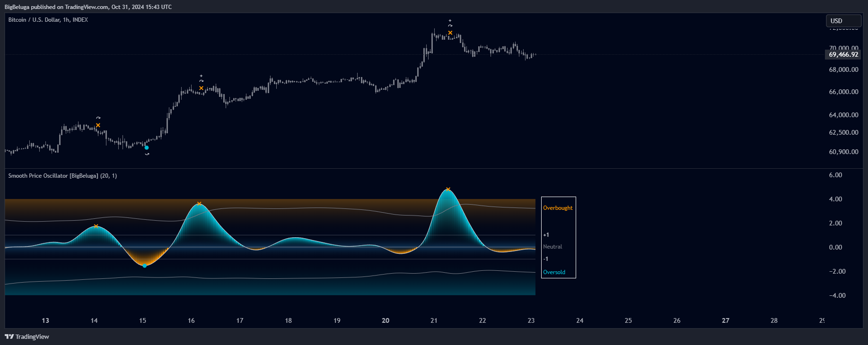Click the date label 24 on time axis
The image size is (868, 345).
click(x=579, y=320)
